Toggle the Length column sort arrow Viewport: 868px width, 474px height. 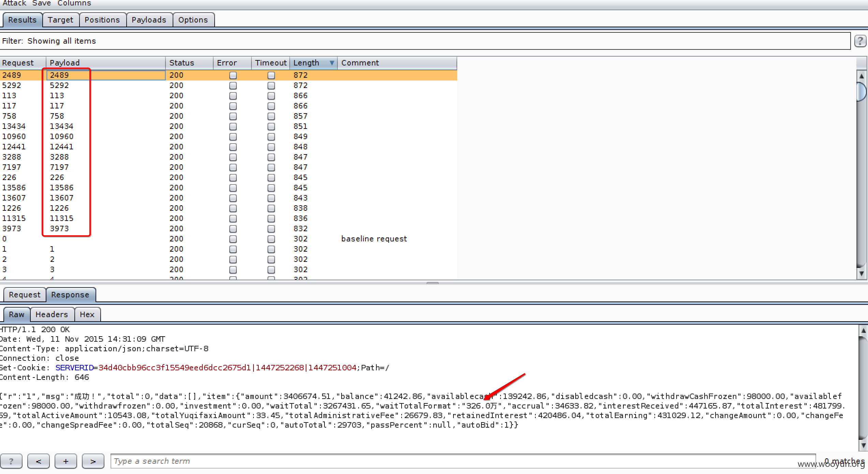point(332,63)
